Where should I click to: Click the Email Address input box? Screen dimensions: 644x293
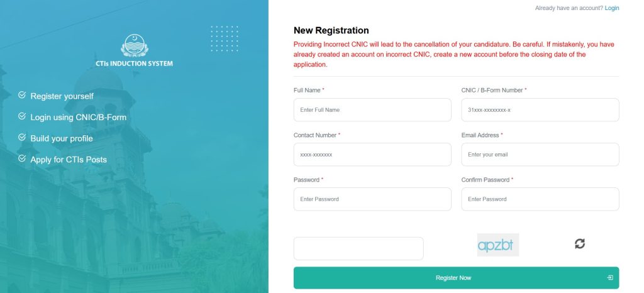click(540, 155)
